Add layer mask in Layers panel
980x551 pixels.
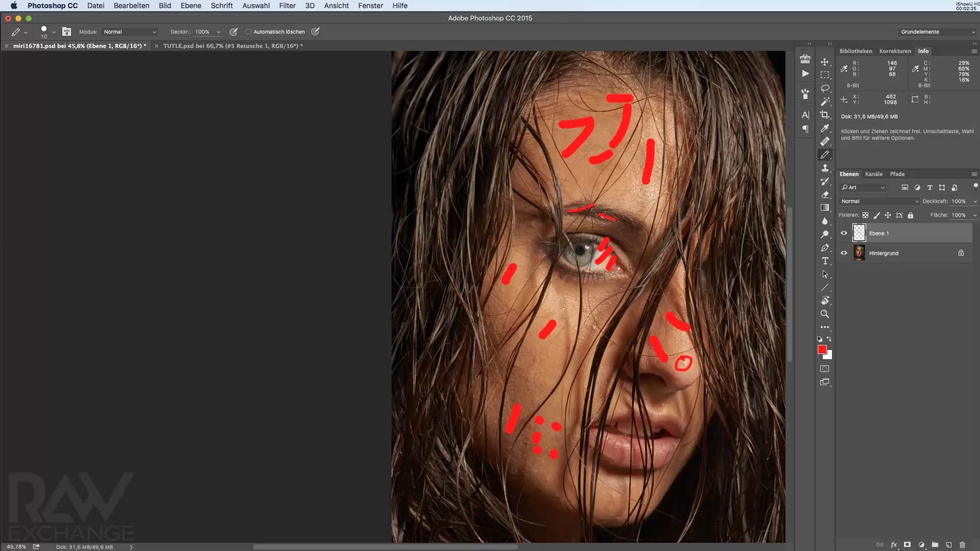click(x=907, y=545)
